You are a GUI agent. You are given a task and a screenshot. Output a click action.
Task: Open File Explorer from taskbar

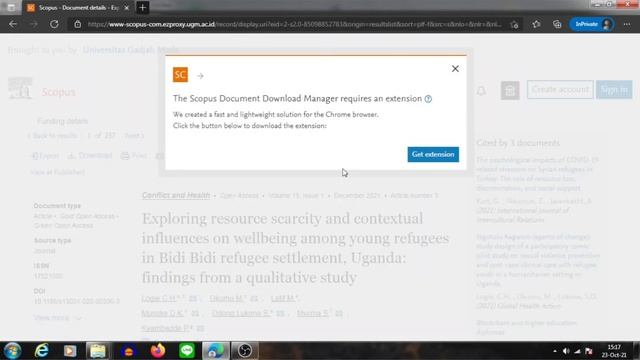(98, 351)
